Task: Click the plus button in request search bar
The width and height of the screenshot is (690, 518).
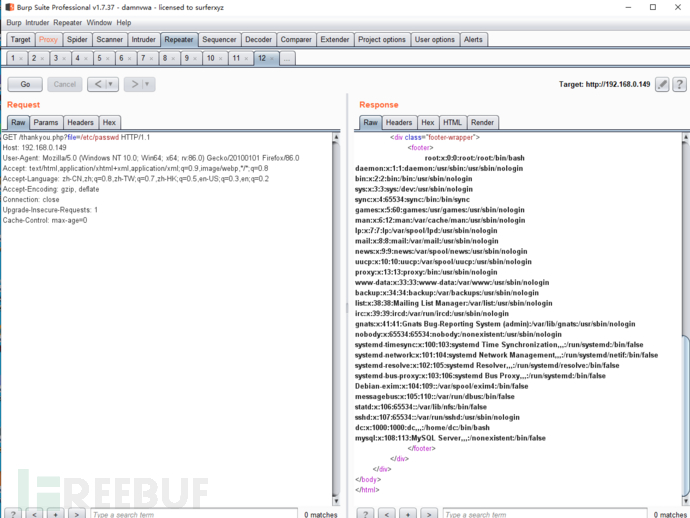Action: [55, 514]
